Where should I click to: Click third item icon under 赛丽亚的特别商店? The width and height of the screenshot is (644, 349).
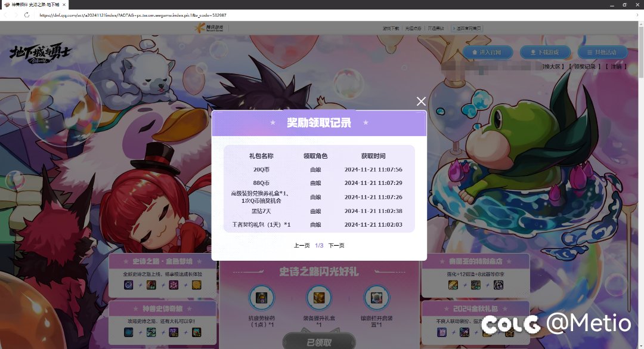(498, 285)
